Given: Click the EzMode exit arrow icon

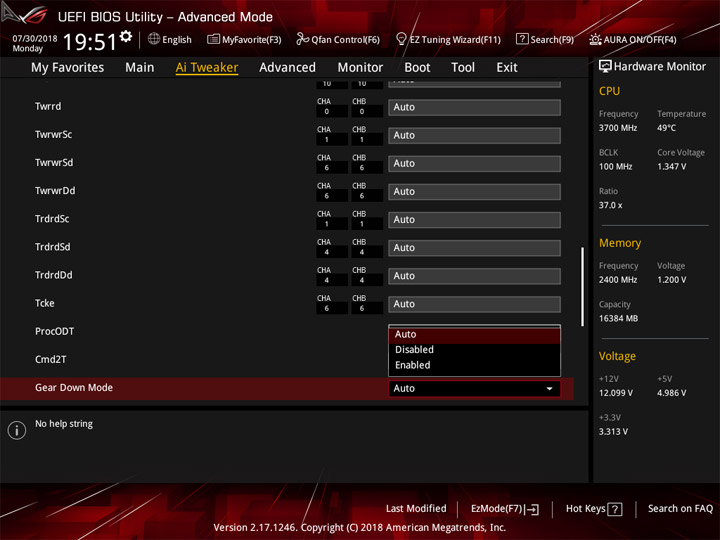Looking at the screenshot, I should pyautogui.click(x=532, y=509).
